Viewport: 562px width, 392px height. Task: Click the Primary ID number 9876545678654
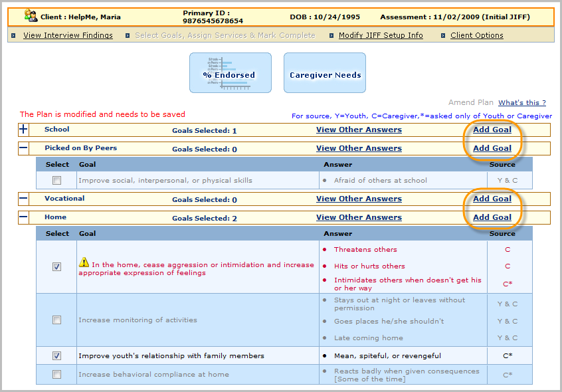tap(213, 21)
